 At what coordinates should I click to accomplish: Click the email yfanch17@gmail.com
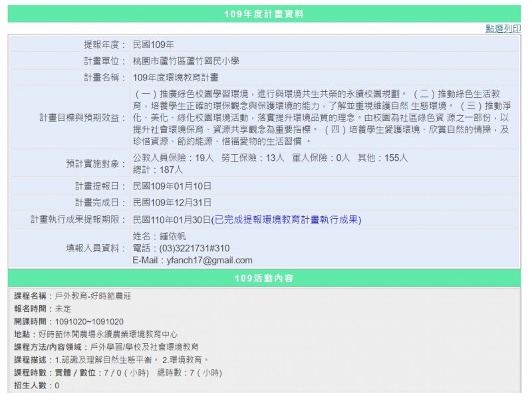pos(209,260)
